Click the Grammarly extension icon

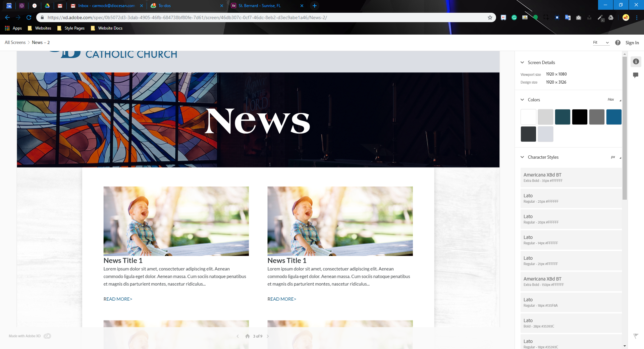pos(514,17)
